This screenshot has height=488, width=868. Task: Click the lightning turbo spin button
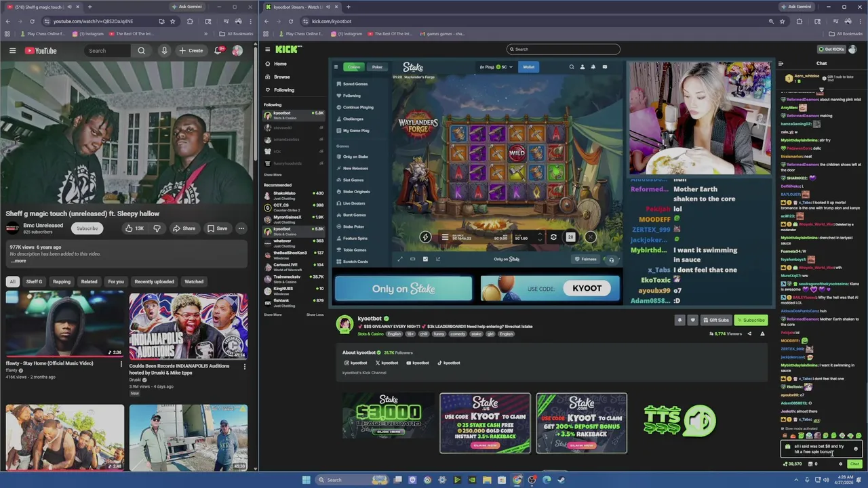[x=425, y=237]
